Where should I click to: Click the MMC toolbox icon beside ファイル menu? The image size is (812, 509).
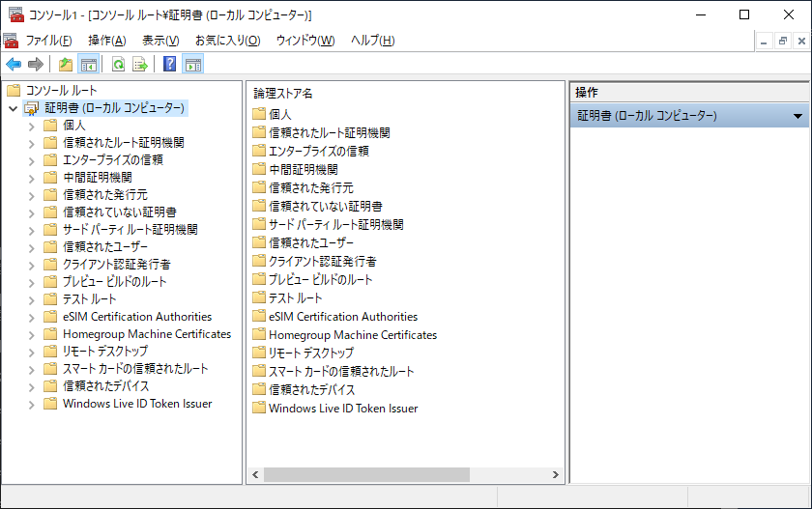click(11, 41)
